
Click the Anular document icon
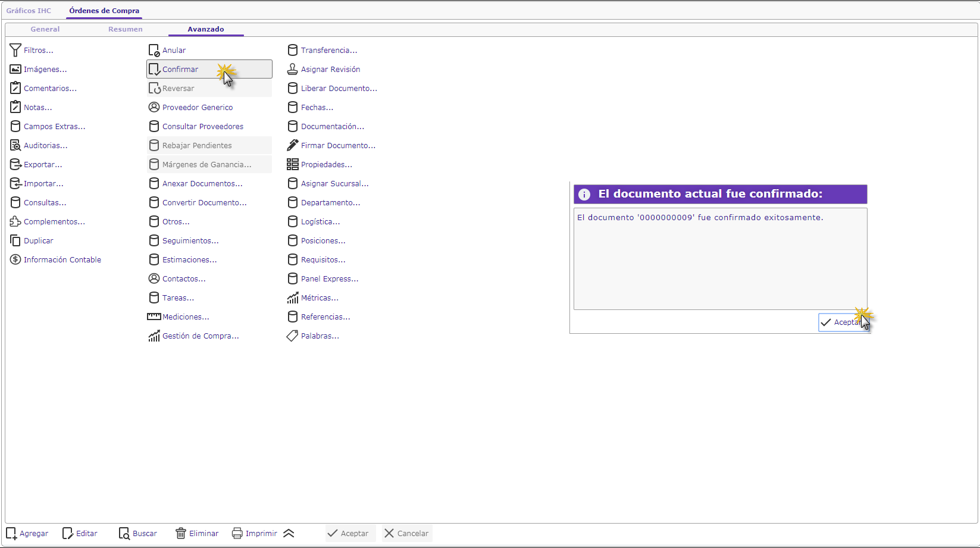(x=154, y=51)
